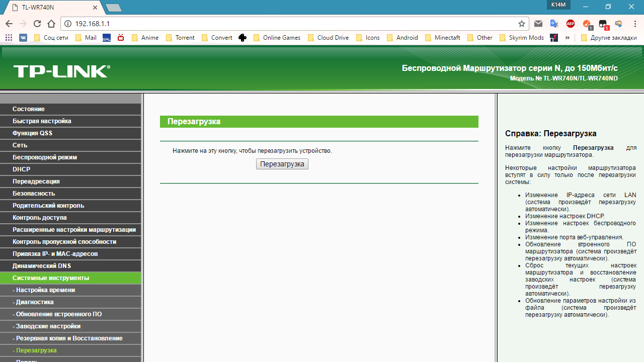Click the green Перезагрузка page heading
This screenshot has width=644, height=362.
click(x=319, y=122)
